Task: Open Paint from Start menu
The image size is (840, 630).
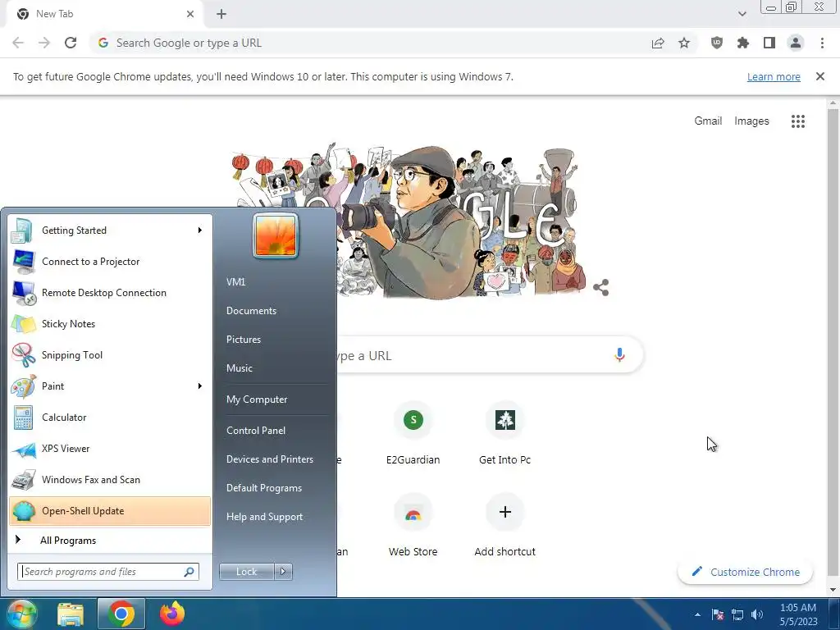Action: [x=110, y=386]
